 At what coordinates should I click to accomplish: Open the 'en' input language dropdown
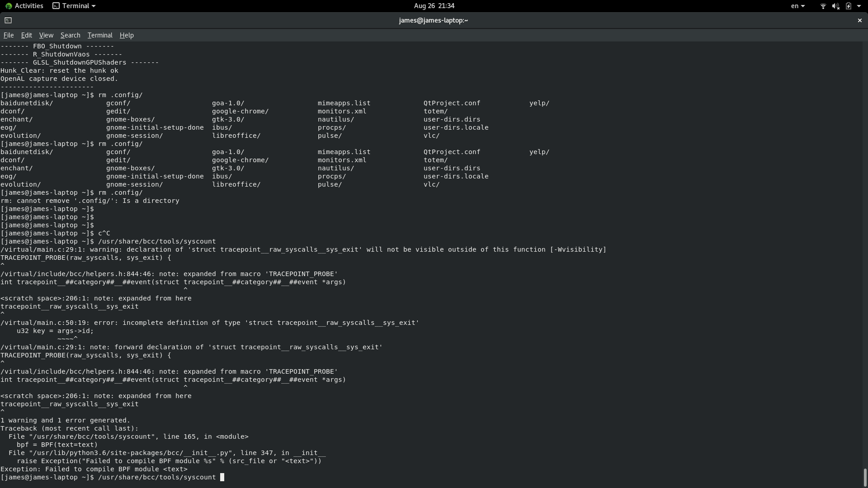(x=797, y=6)
